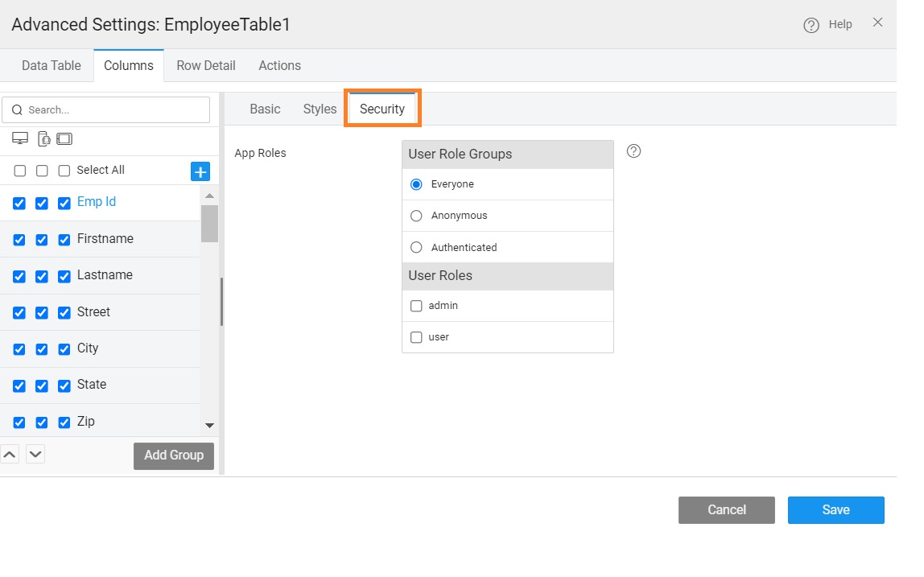Image resolution: width=924 pixels, height=577 pixels.
Task: Click the question mark beside User Role Groups
Action: [633, 151]
